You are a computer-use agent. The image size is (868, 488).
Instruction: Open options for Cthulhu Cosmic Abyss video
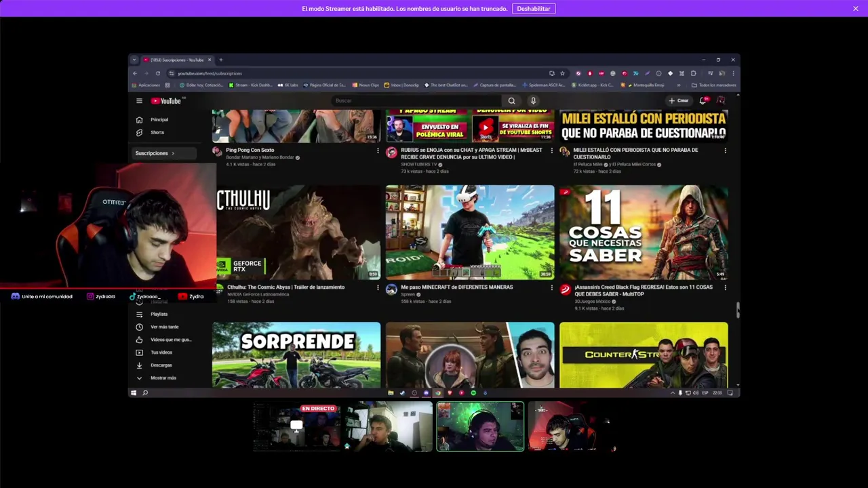[x=378, y=287]
